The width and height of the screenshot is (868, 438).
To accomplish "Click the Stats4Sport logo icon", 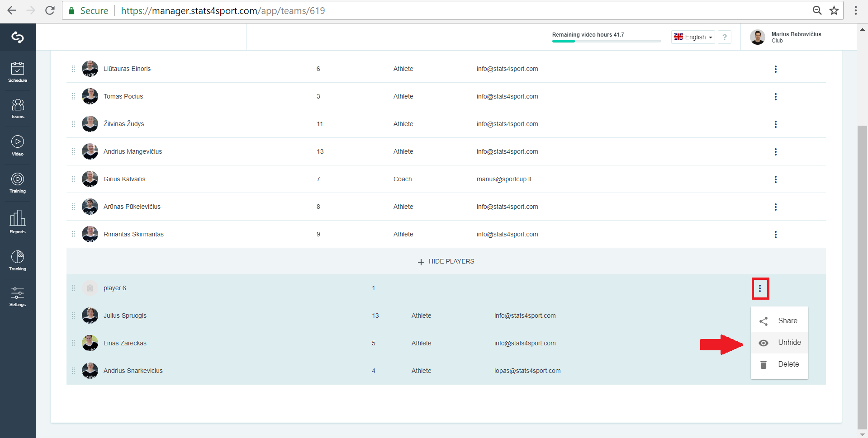I will 18,37.
